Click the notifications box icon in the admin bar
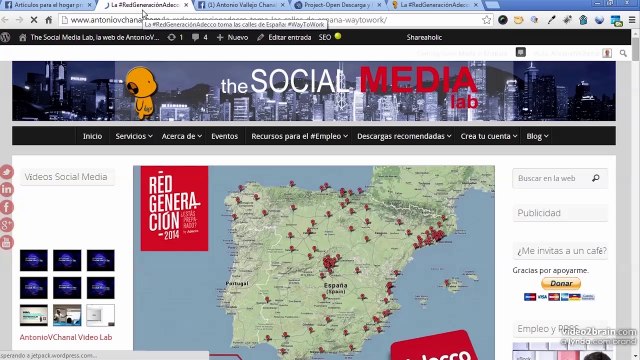This screenshot has width=640, height=360. (x=520, y=52)
